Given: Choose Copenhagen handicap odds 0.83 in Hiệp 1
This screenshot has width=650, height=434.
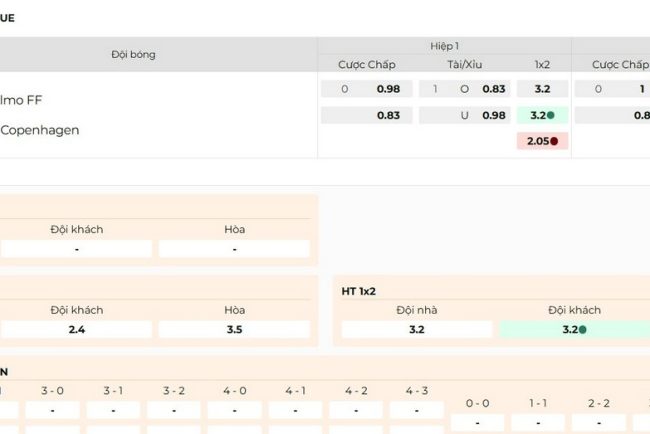Looking at the screenshot, I should [x=388, y=115].
